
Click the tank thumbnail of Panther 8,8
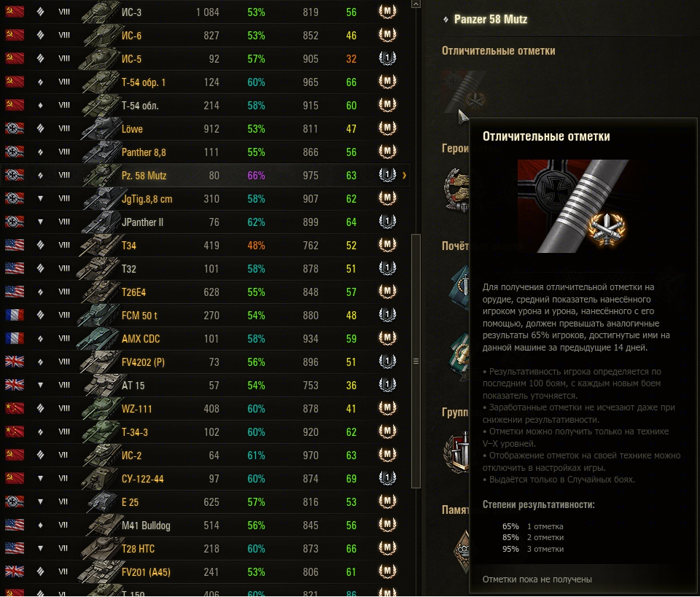pos(101,152)
